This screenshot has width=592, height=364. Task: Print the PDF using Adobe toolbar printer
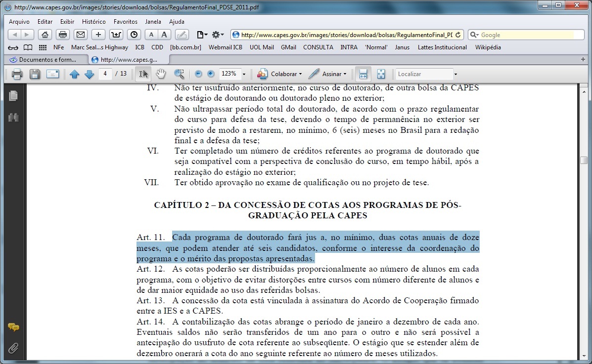tap(17, 74)
